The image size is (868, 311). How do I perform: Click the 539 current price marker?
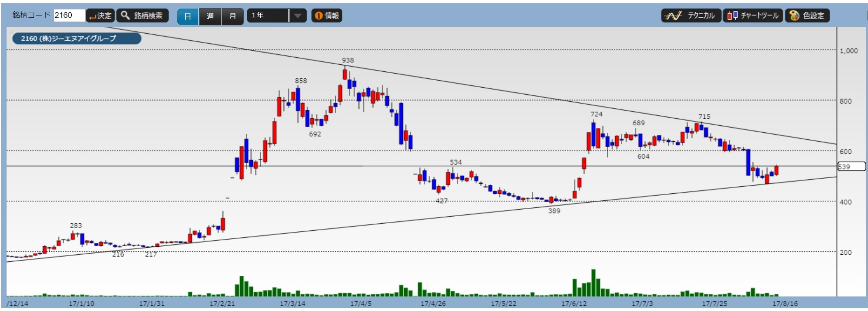click(851, 167)
